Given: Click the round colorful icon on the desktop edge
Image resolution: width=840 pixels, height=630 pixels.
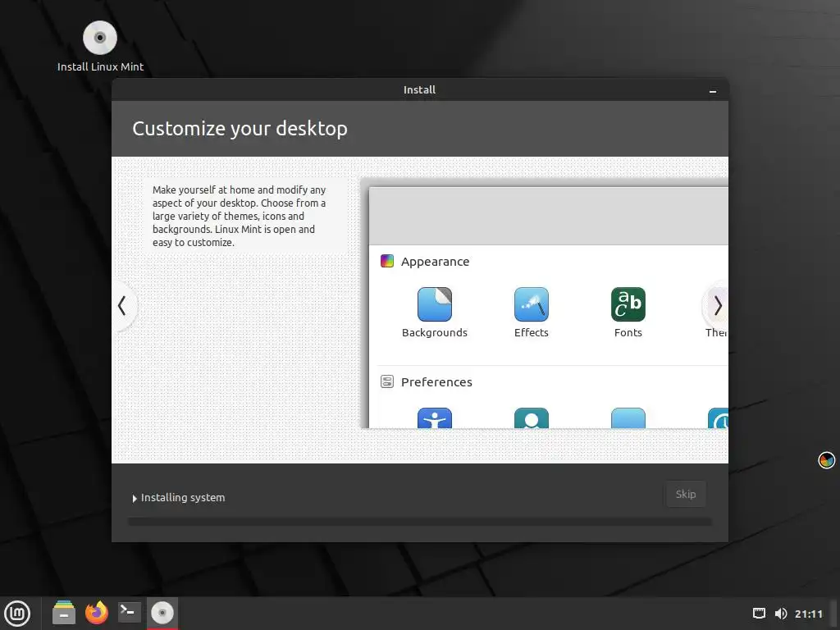Looking at the screenshot, I should [826, 460].
